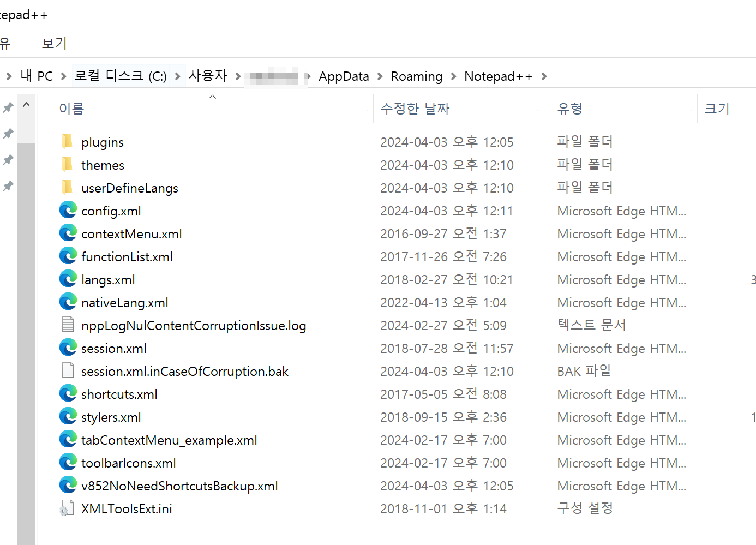
Task: Click the userDefineLangs folder icon
Action: point(67,187)
